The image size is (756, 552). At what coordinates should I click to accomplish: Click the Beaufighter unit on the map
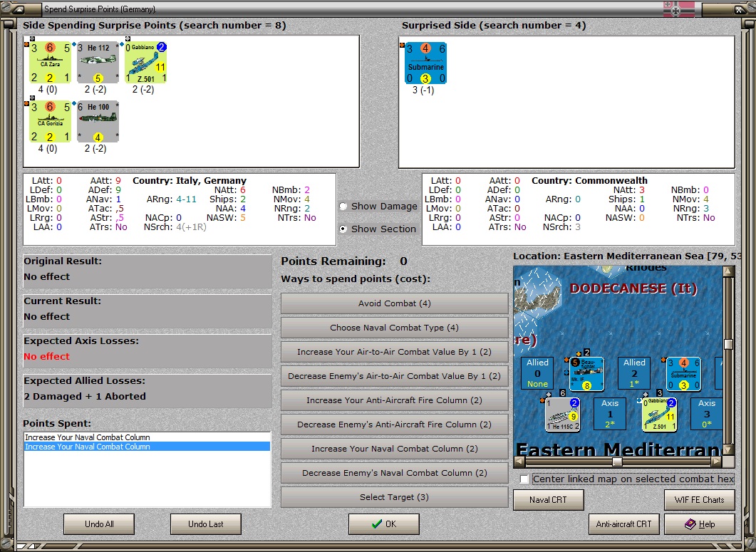pos(586,374)
